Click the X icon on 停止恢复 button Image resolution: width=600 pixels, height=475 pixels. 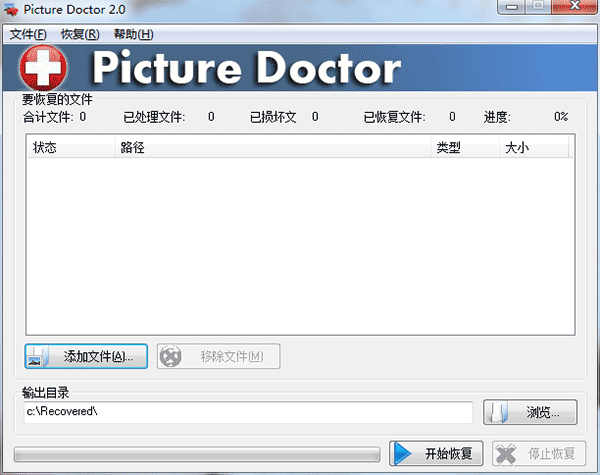pos(507,453)
